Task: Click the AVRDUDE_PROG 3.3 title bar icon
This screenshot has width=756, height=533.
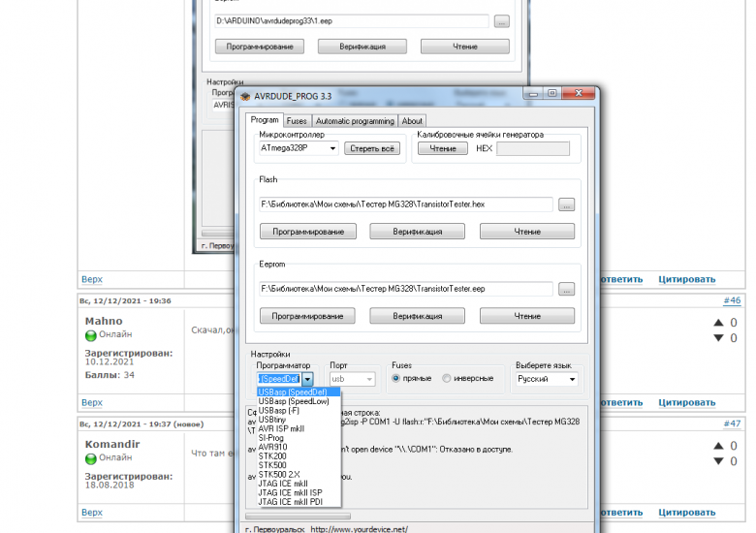Action: click(x=245, y=96)
